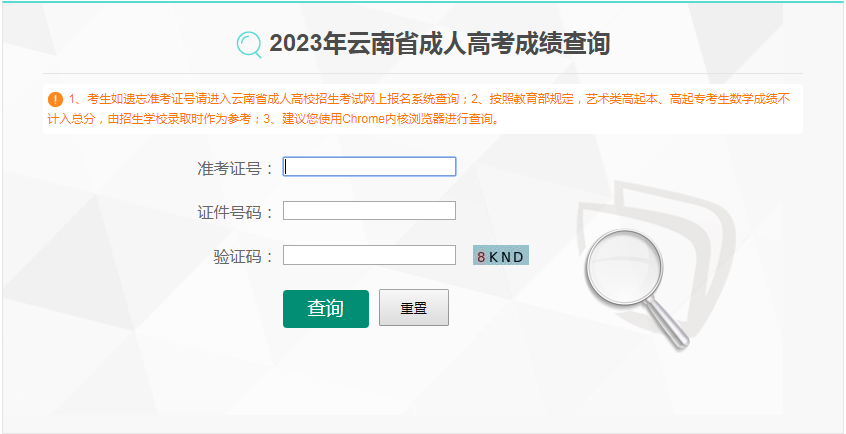Focus the 证件号码 input field
This screenshot has height=434, width=846.
click(370, 211)
